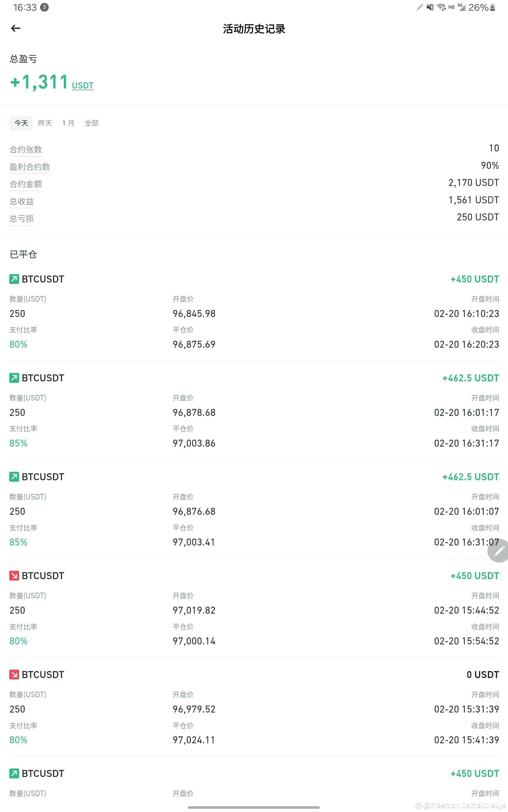Tap the underlined USDT currency link
This screenshot has height=812, width=508.
pyautogui.click(x=83, y=85)
